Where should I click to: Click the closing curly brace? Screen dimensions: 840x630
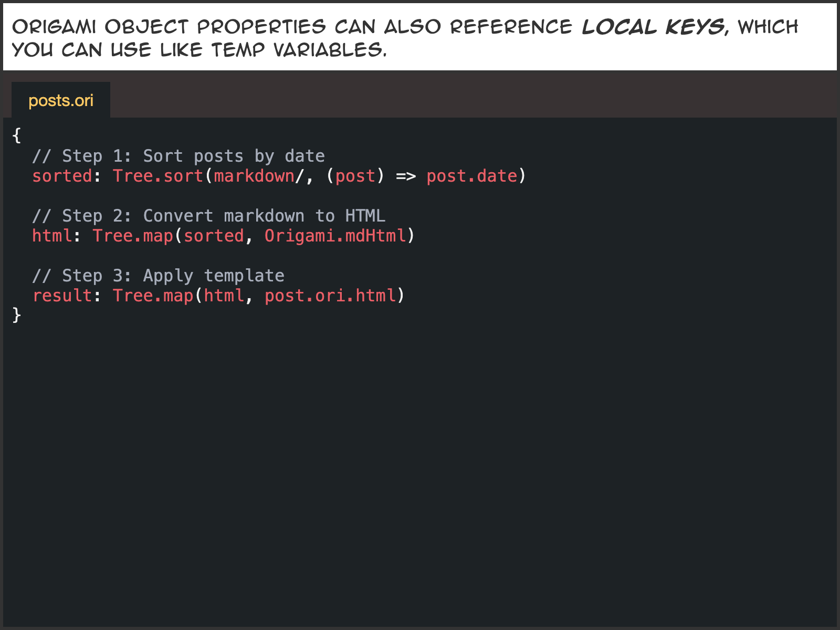[17, 315]
